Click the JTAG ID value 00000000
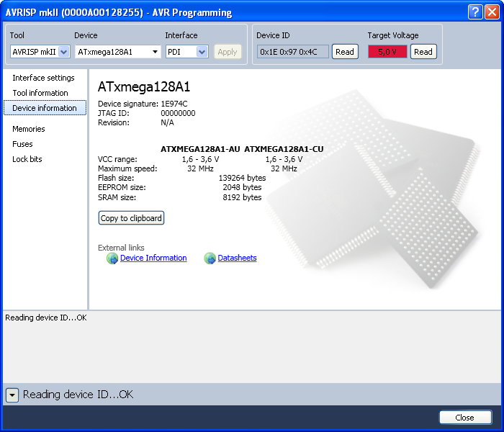The width and height of the screenshot is (504, 432). click(178, 113)
